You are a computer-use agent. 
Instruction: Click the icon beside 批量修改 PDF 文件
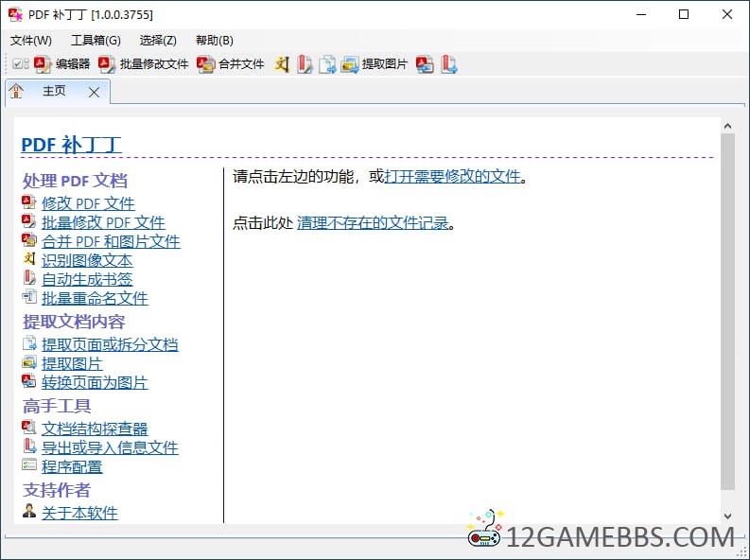coord(29,221)
